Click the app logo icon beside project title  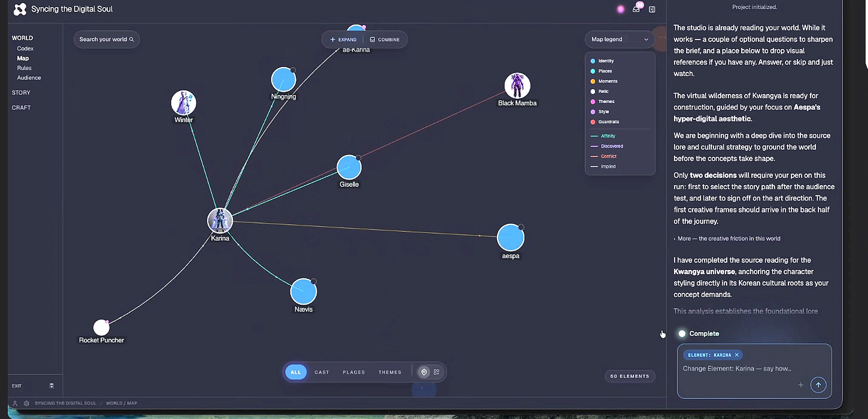pyautogui.click(x=19, y=9)
